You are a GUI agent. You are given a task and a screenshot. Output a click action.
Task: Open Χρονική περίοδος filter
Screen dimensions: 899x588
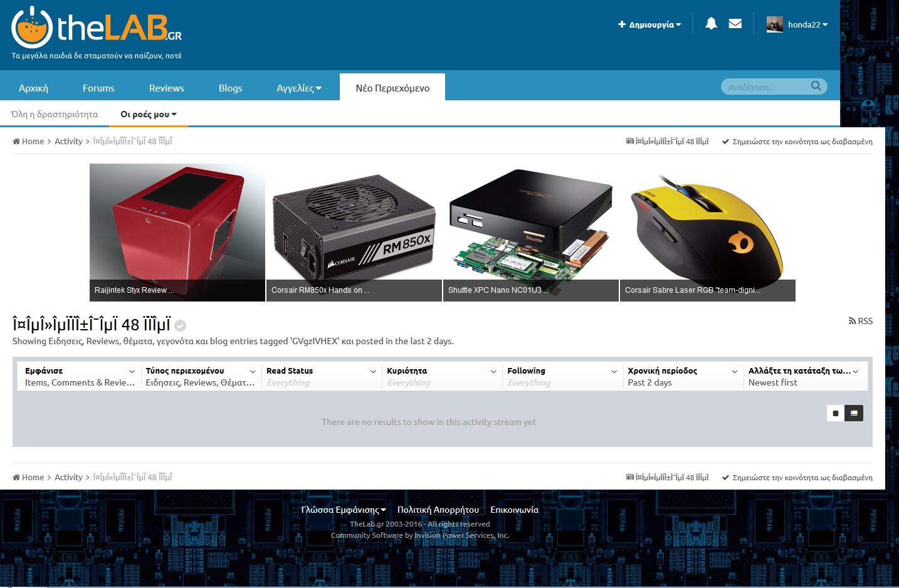[x=682, y=376]
